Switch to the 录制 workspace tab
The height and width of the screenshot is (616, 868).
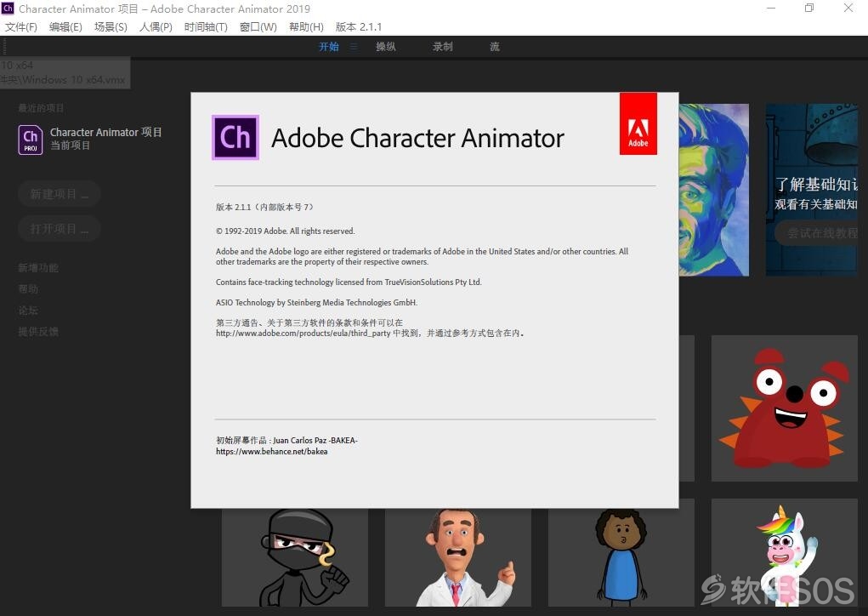[x=443, y=47]
